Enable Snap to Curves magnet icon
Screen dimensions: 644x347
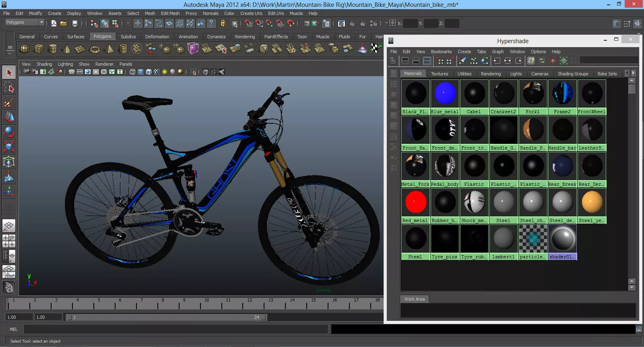click(259, 23)
